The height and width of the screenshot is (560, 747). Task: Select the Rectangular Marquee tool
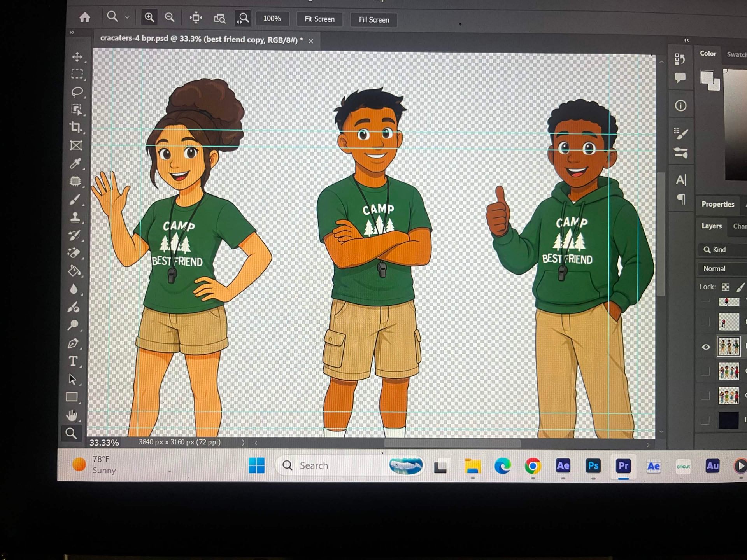77,74
